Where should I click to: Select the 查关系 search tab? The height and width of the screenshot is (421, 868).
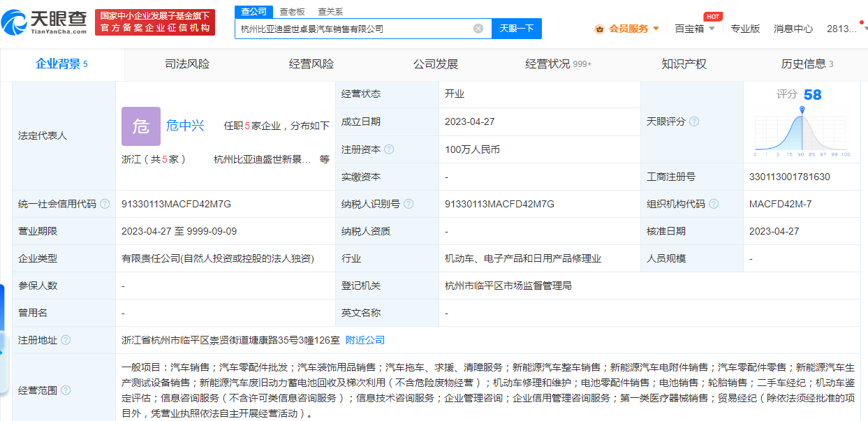point(330,11)
